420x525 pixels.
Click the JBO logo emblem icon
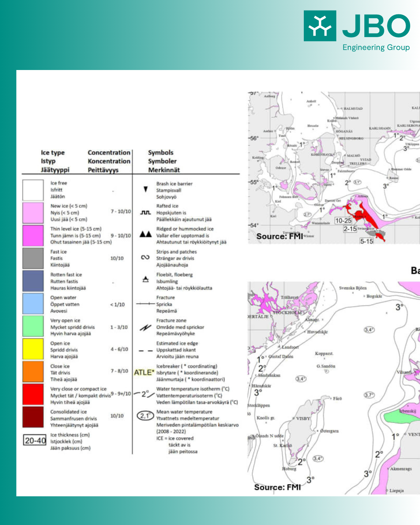320,26
